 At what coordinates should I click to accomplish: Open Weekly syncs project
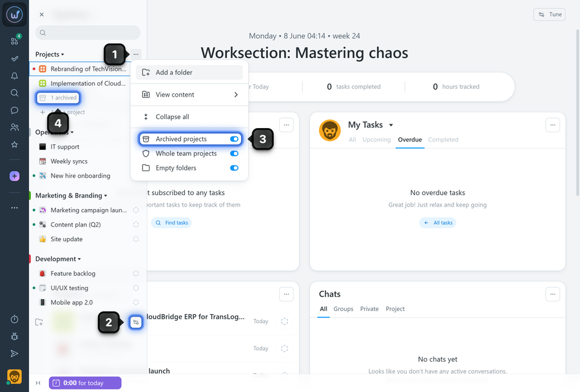click(x=69, y=161)
